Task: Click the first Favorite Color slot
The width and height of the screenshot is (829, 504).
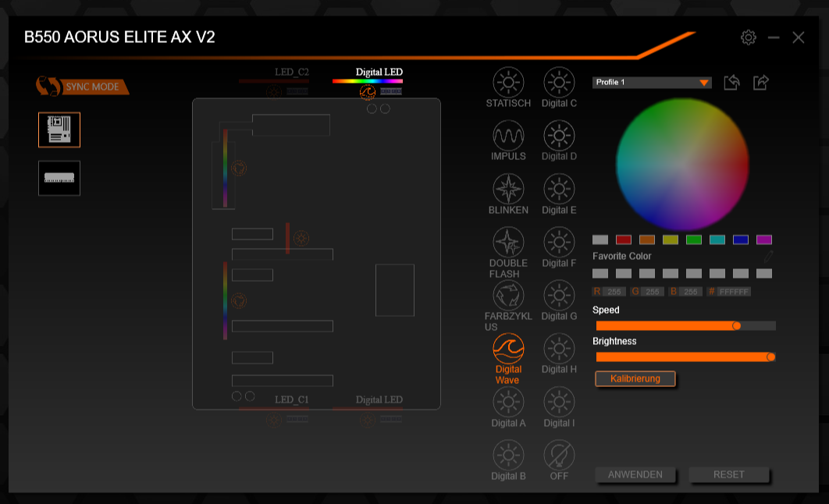Action: click(x=600, y=274)
